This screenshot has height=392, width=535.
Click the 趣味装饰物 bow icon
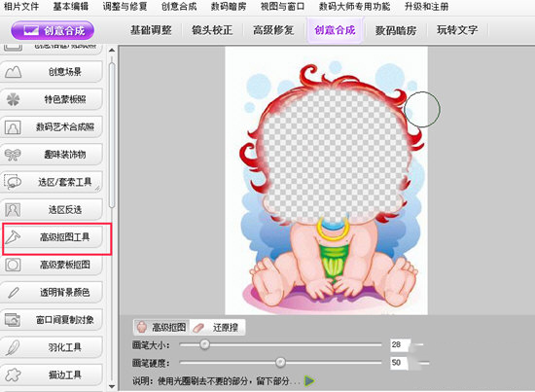point(13,155)
